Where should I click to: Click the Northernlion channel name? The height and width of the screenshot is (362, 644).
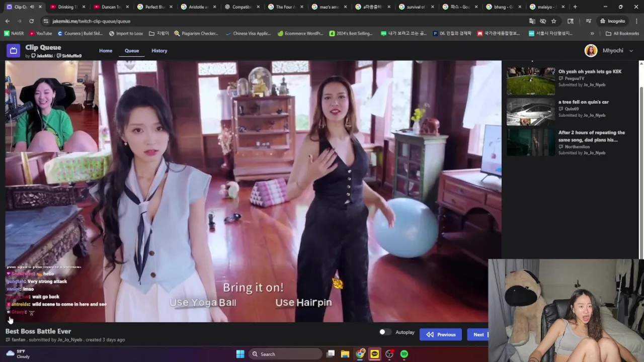click(577, 147)
